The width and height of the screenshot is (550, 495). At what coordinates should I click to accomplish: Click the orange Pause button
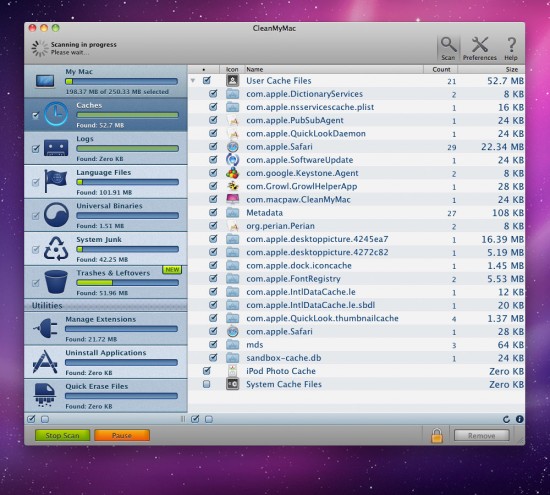tap(122, 435)
